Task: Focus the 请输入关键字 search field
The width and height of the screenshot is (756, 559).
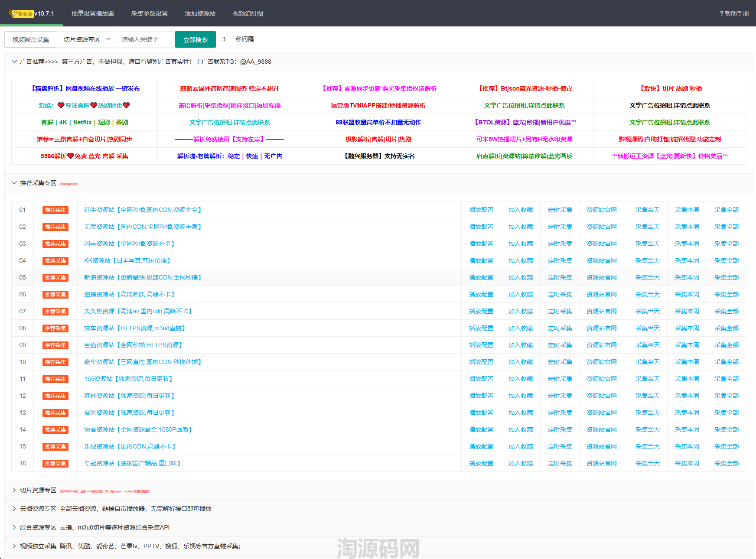Action: [145, 39]
